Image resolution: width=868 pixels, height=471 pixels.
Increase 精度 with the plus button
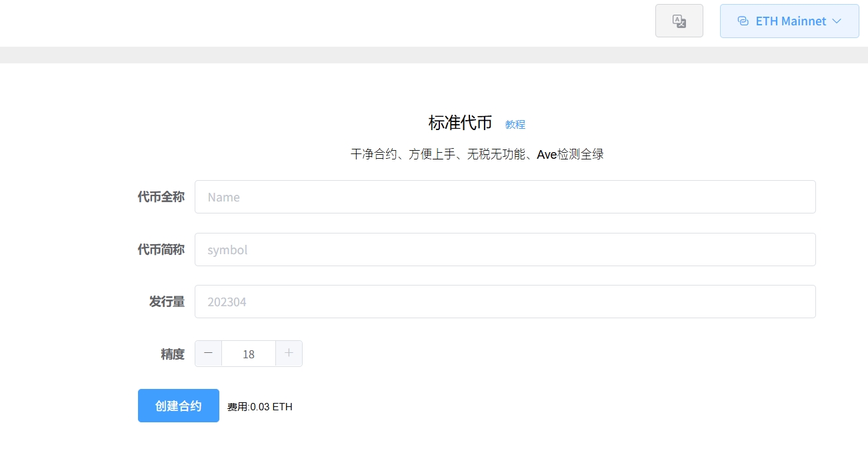point(289,354)
